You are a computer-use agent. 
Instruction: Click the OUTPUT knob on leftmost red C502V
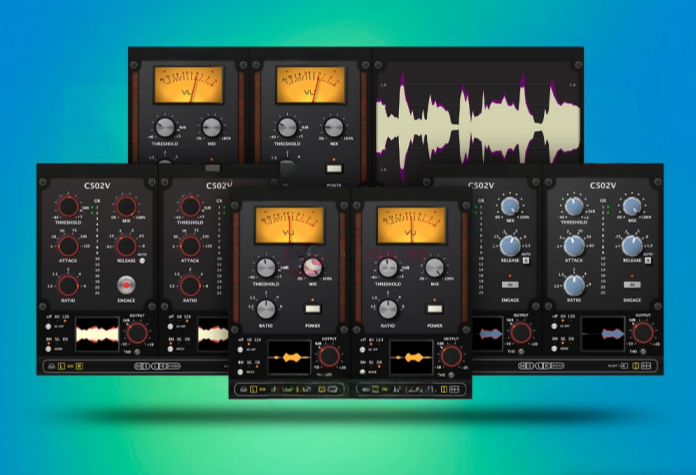(137, 333)
